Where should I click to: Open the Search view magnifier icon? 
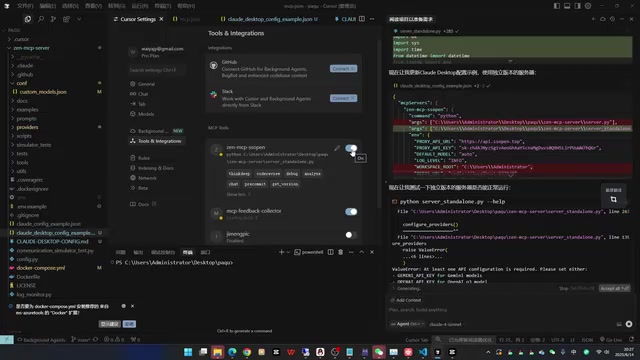[41, 19]
